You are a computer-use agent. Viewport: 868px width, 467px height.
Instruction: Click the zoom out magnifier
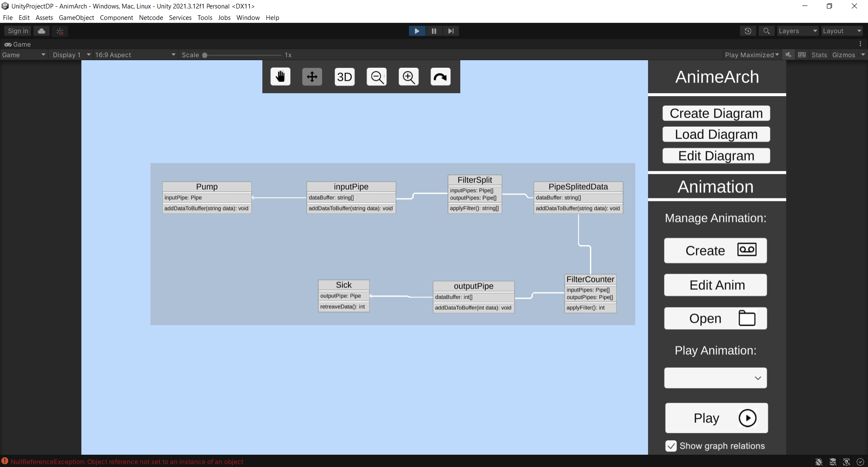(x=376, y=77)
